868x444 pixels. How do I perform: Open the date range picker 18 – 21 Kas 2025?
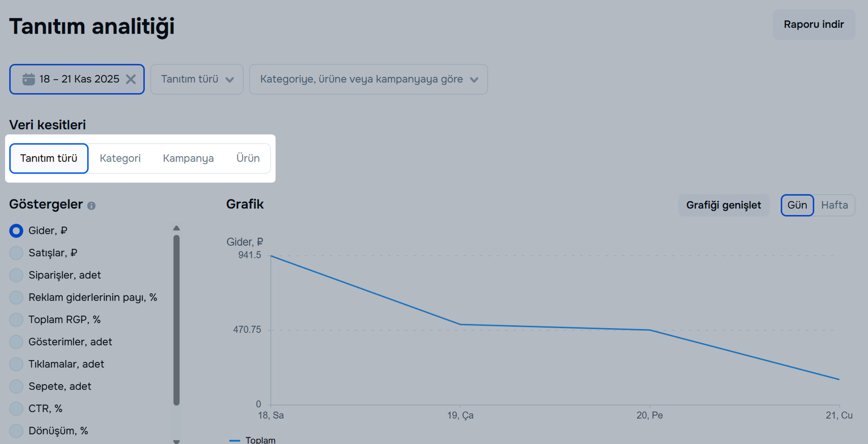[x=79, y=79]
